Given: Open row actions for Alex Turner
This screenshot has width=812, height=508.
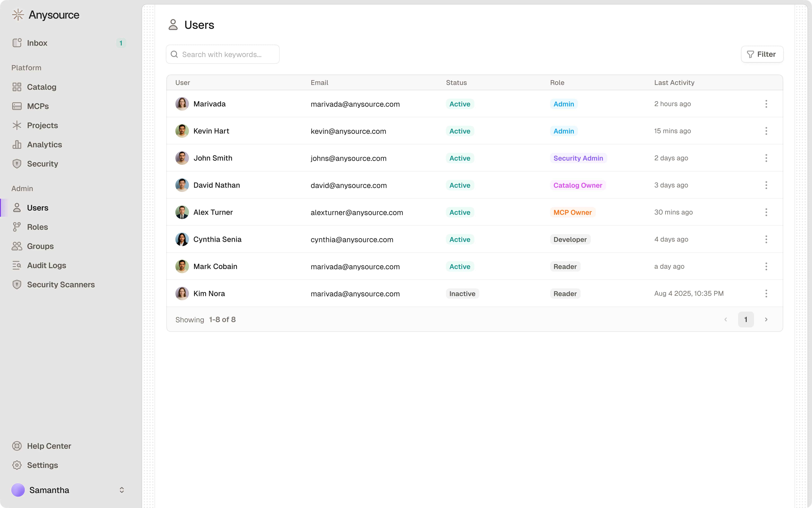Looking at the screenshot, I should coord(766,212).
